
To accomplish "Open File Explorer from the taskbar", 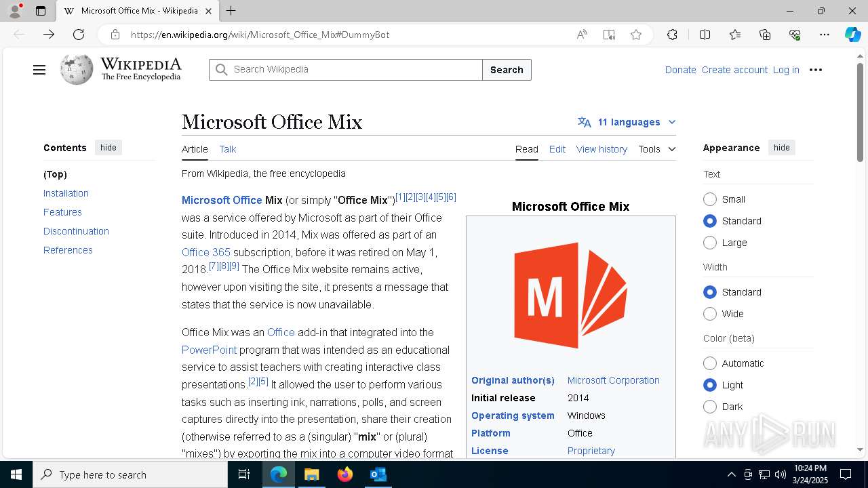I will tap(311, 474).
